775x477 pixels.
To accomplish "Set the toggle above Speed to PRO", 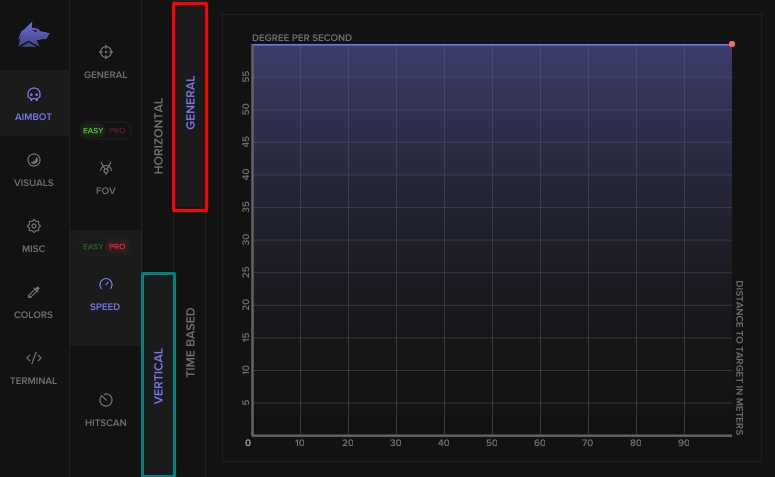I will pyautogui.click(x=117, y=247).
